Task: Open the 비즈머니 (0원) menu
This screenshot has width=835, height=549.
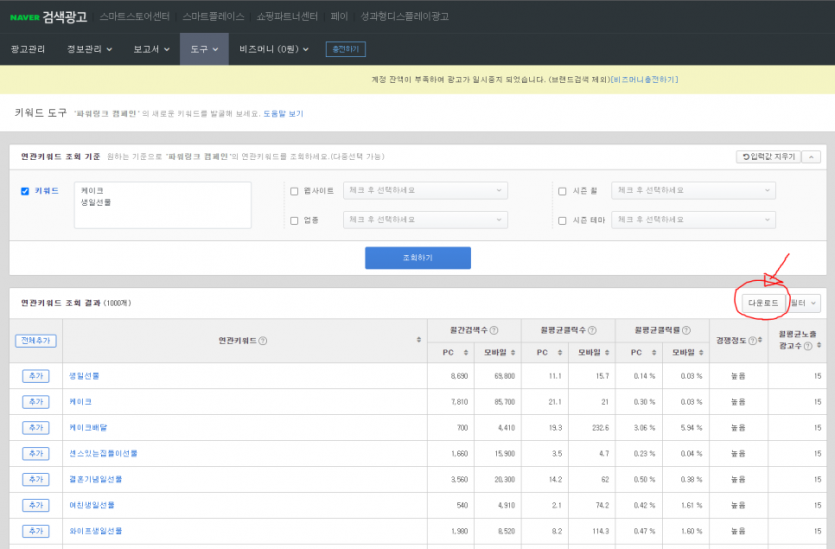Action: point(274,49)
